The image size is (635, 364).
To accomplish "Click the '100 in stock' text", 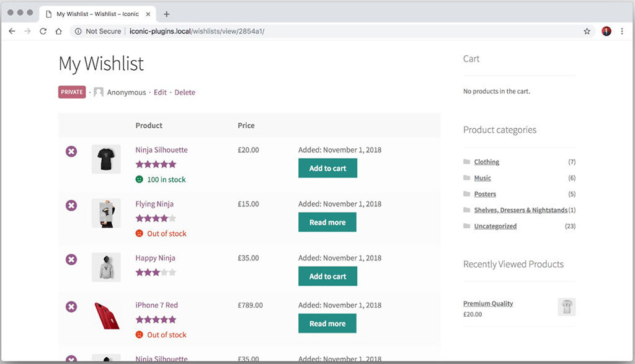I will [x=166, y=179].
